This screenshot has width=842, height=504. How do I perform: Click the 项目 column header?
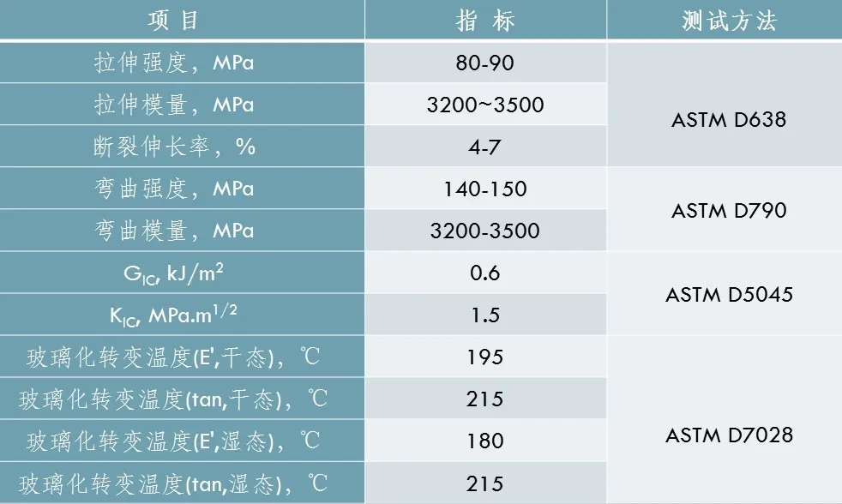pos(172,21)
